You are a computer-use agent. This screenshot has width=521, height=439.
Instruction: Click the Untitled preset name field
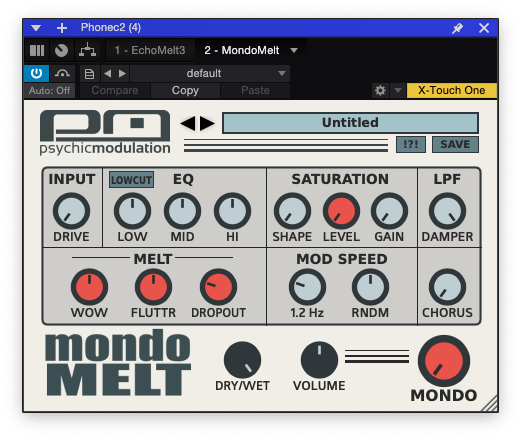point(350,123)
